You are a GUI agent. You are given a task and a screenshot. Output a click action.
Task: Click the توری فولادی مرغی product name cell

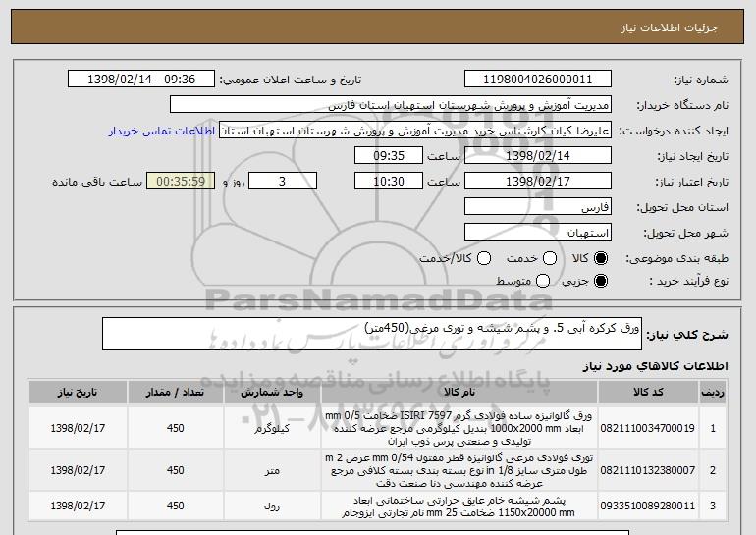[459, 470]
